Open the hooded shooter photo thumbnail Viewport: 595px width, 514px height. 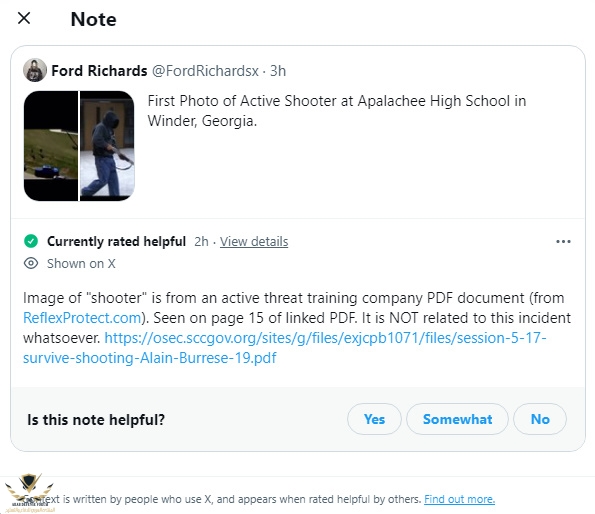point(107,146)
